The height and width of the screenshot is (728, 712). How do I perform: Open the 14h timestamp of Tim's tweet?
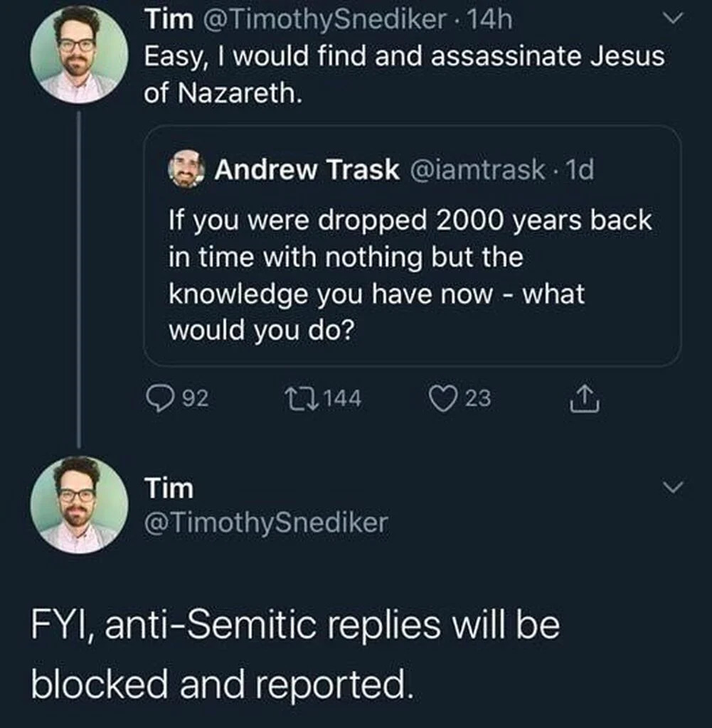point(492,21)
